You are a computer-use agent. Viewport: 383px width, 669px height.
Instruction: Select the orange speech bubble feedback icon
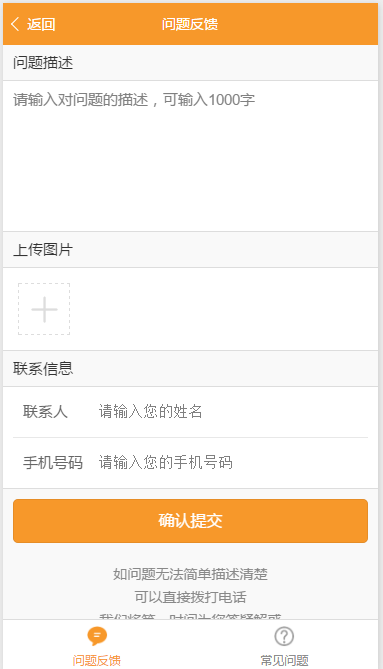pyautogui.click(x=97, y=636)
